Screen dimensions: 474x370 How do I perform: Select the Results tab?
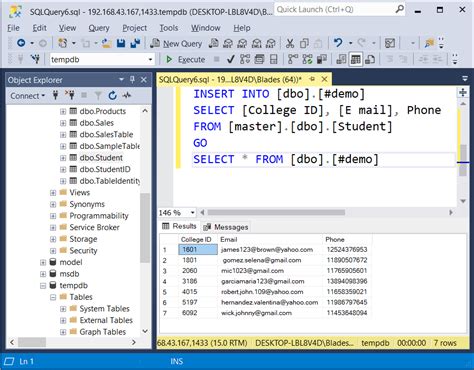tap(179, 226)
